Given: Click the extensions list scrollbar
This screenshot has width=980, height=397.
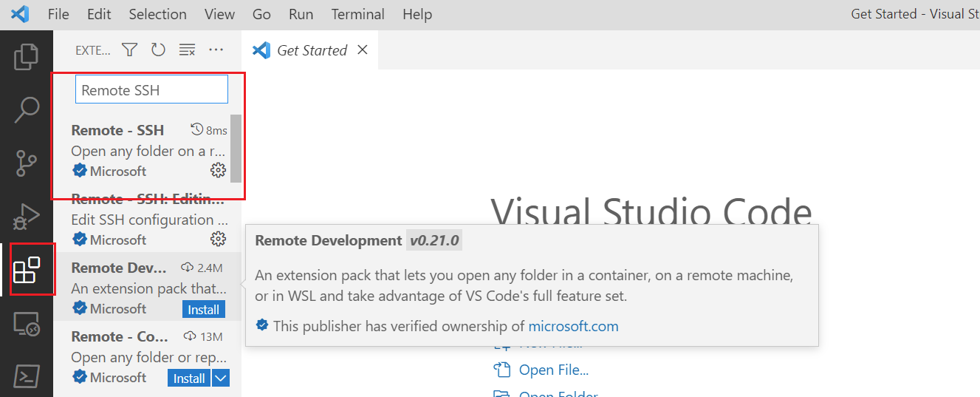Looking at the screenshot, I should 236,148.
